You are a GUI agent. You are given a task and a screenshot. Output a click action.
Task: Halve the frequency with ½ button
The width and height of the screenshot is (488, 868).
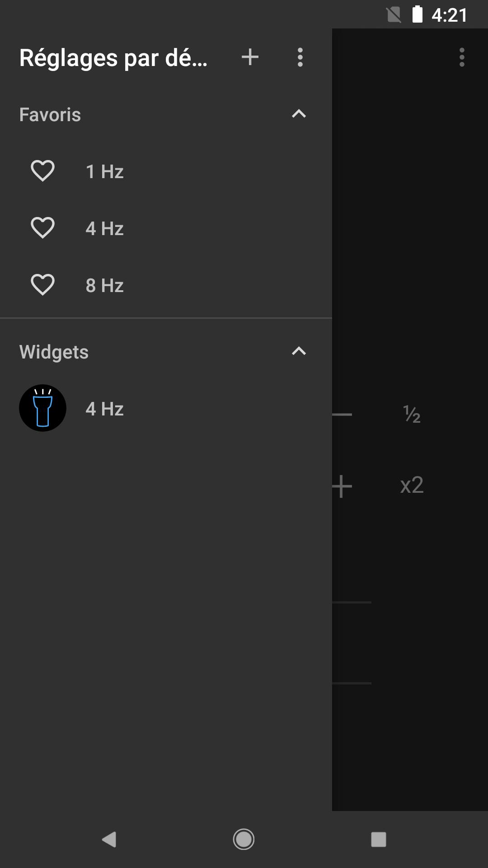click(x=412, y=414)
